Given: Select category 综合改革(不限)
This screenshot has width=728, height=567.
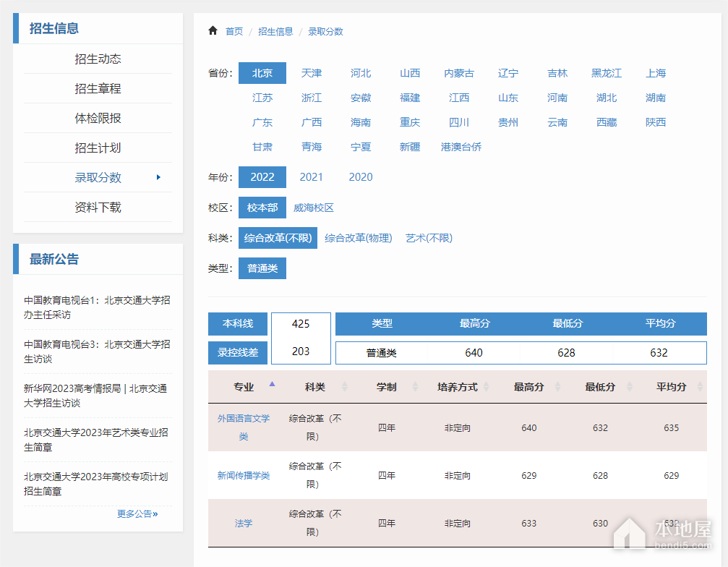Looking at the screenshot, I should [x=278, y=238].
